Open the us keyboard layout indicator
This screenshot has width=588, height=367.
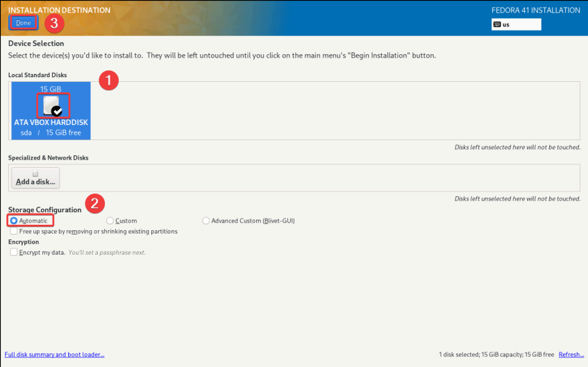pos(516,25)
